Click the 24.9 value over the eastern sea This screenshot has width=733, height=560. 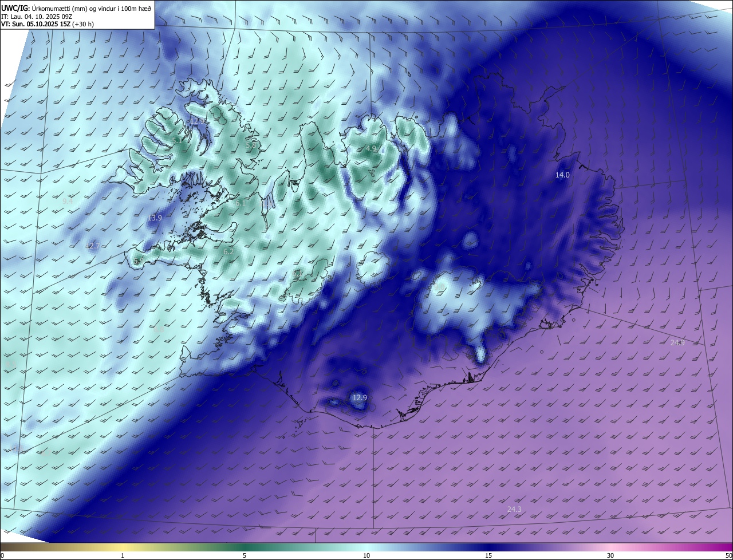point(677,342)
